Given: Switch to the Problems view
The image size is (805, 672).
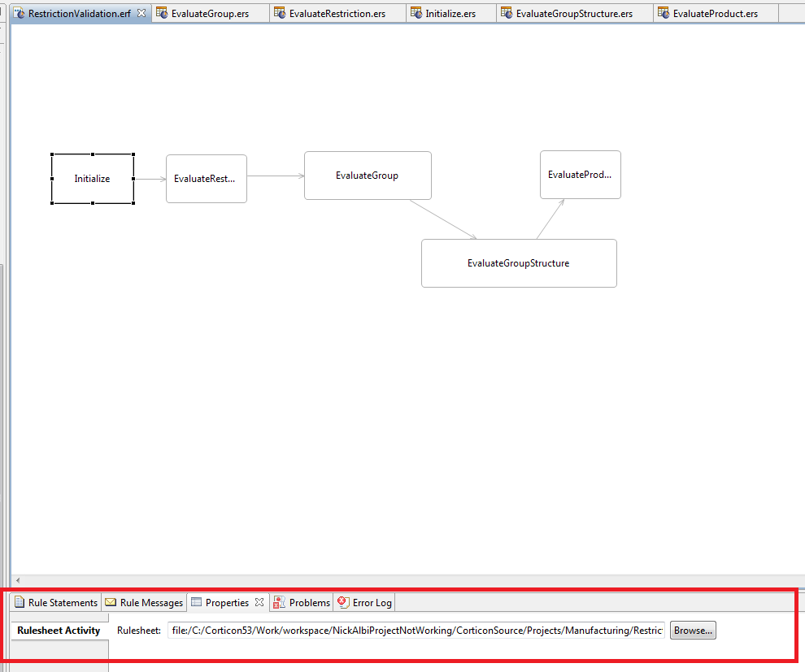Looking at the screenshot, I should click(302, 602).
